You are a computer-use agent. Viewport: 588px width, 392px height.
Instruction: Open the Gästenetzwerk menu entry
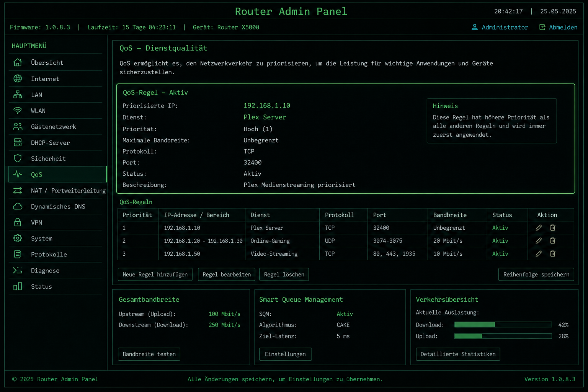56,126
